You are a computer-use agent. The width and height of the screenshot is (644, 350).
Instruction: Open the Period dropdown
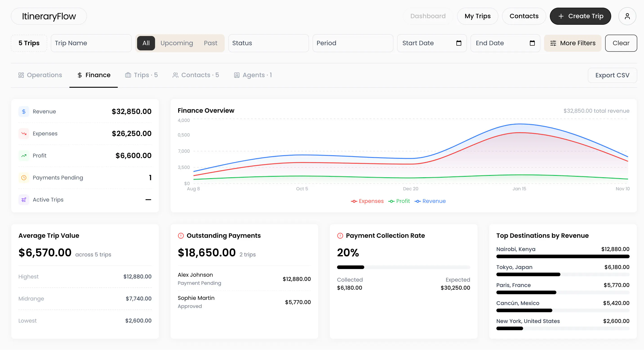[353, 43]
